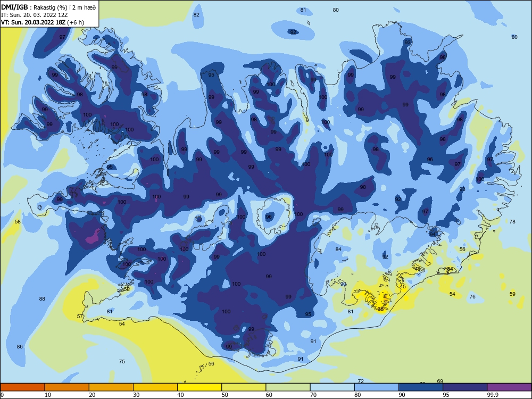Screen dimensions: 532x399
Task: Click the orange 10–20 legend swatch
Action: 67,387
